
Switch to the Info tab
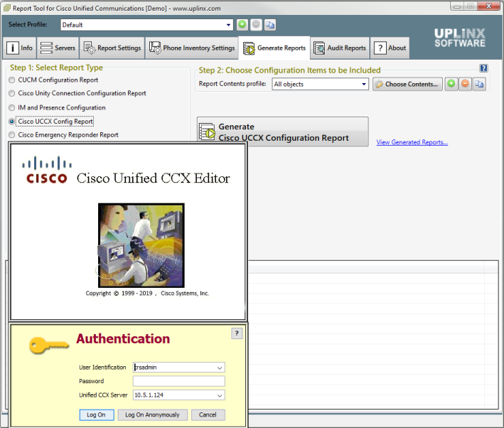(20, 48)
